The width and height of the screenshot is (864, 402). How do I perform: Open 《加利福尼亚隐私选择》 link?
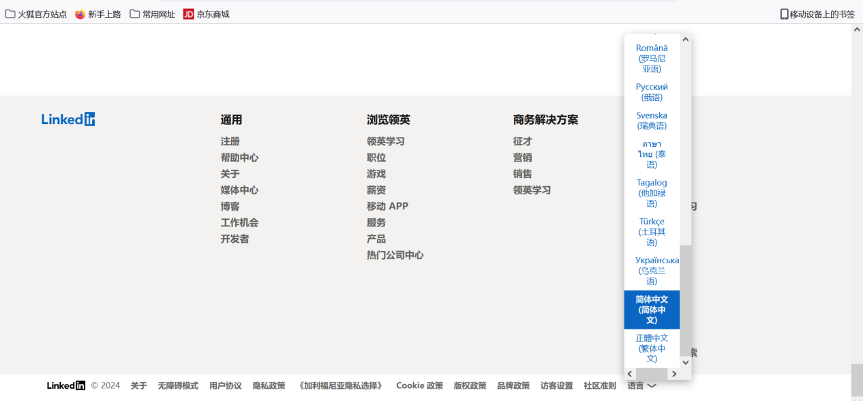click(341, 385)
